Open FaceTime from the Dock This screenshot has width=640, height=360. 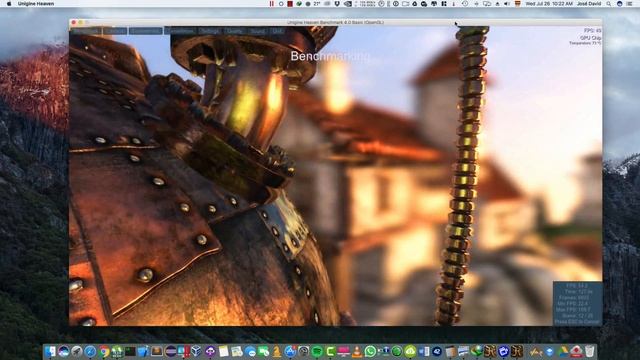tap(263, 351)
